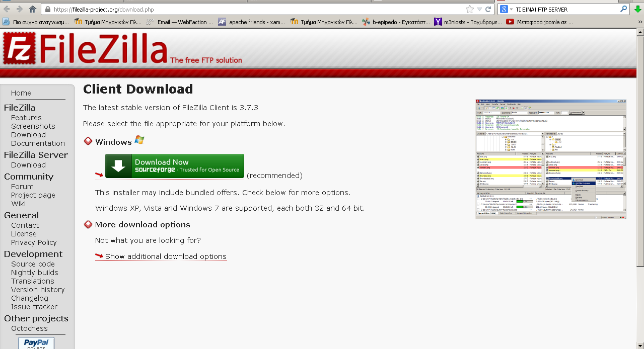Open the browser Home page icon
Screen dimensions: 644x349
point(33,9)
